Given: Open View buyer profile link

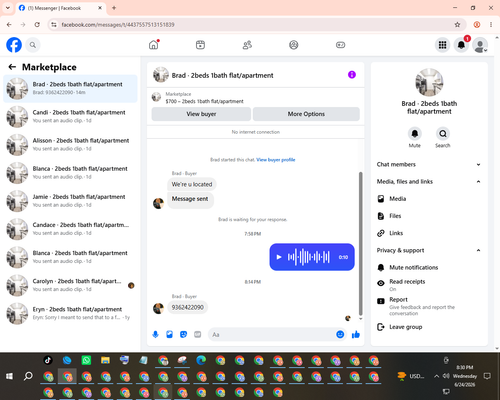Looking at the screenshot, I should tap(276, 160).
